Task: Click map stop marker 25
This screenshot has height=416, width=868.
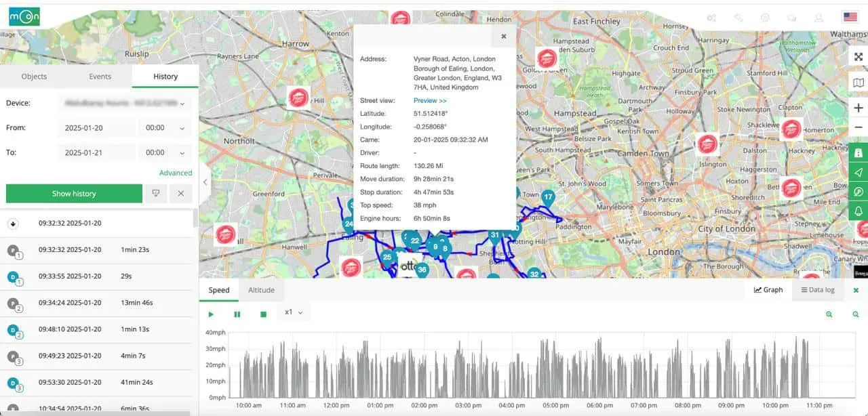Action: [x=387, y=257]
